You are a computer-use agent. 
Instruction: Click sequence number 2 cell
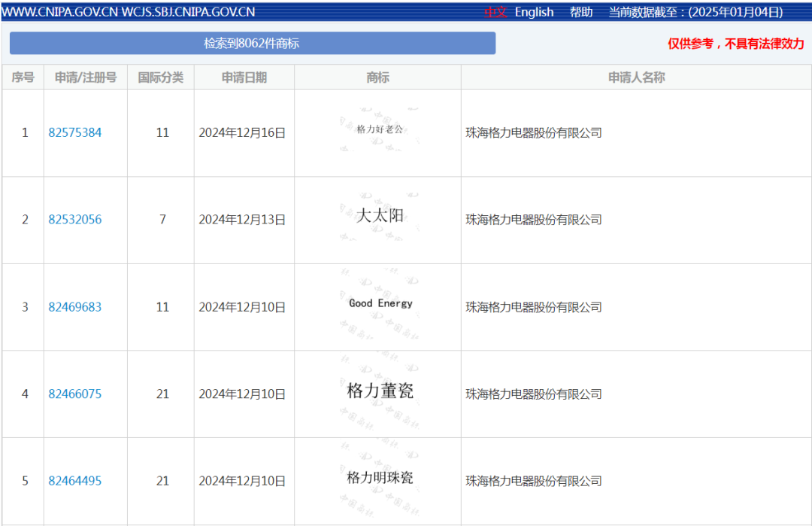[24, 220]
